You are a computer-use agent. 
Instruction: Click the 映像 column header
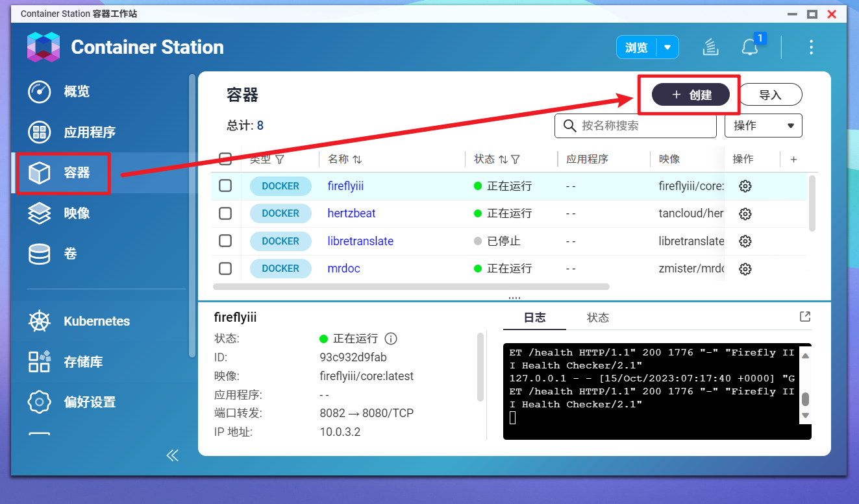pos(669,160)
